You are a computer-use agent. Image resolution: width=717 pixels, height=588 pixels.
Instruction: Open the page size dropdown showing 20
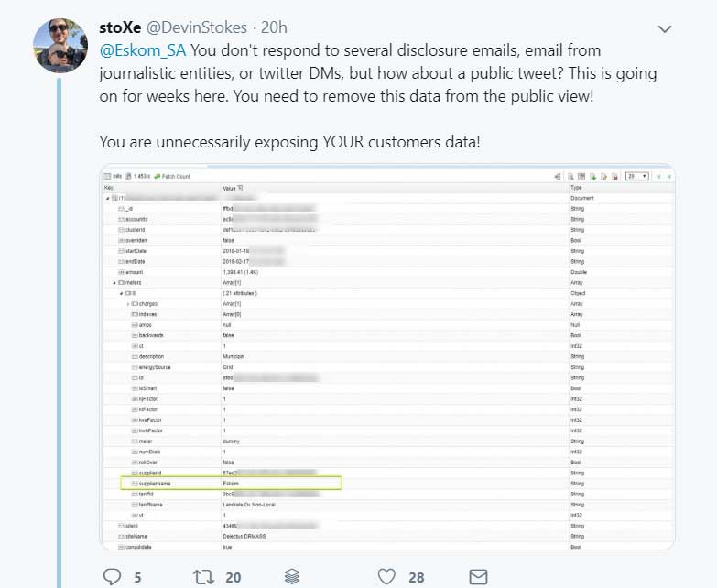tap(636, 176)
